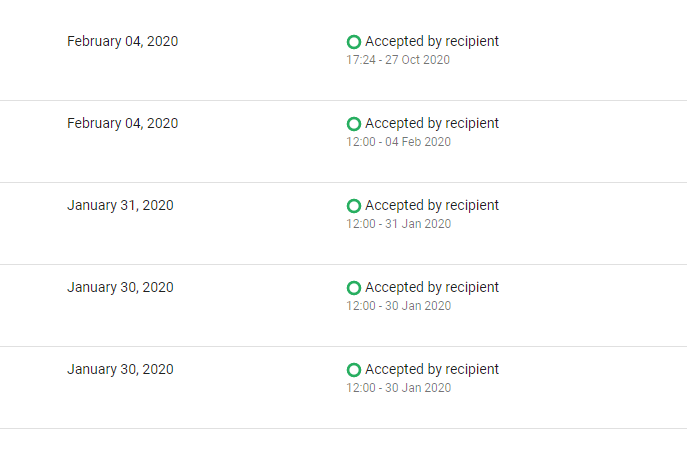This screenshot has height=457, width=687.
Task: Click green circle in January 30 row below January 31
Action: (x=354, y=288)
